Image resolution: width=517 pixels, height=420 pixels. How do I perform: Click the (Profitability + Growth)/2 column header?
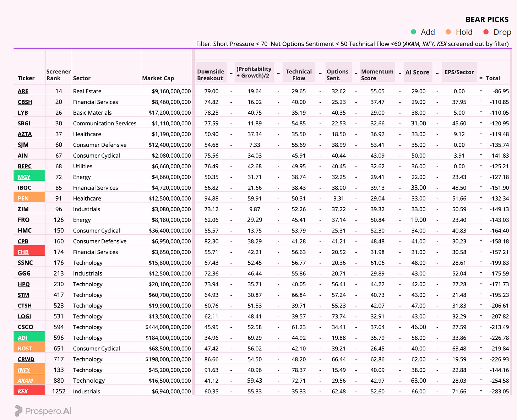coord(254,72)
